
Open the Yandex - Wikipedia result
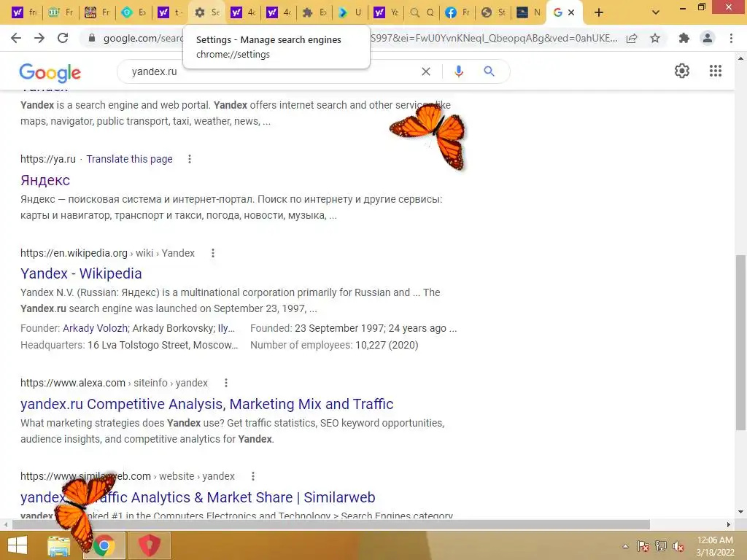point(81,273)
